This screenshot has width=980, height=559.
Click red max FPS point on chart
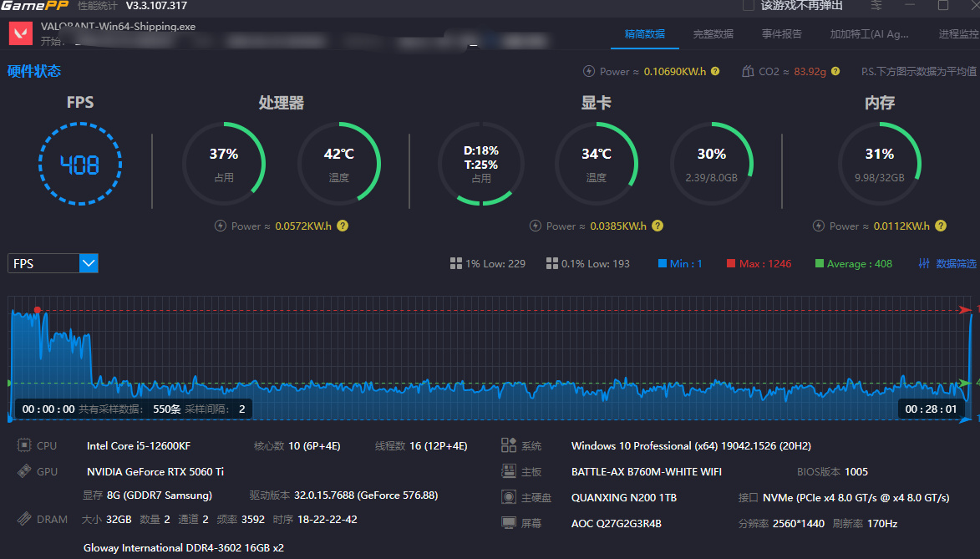[38, 309]
